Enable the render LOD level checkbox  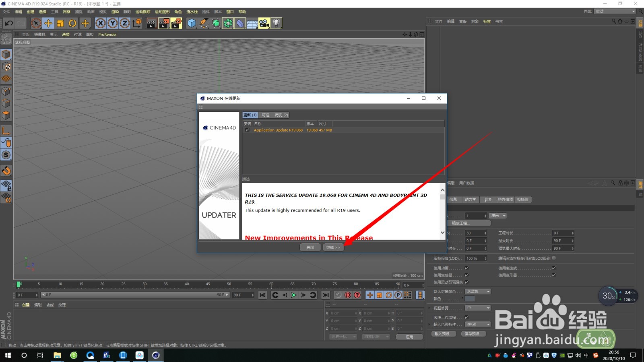coord(554,258)
